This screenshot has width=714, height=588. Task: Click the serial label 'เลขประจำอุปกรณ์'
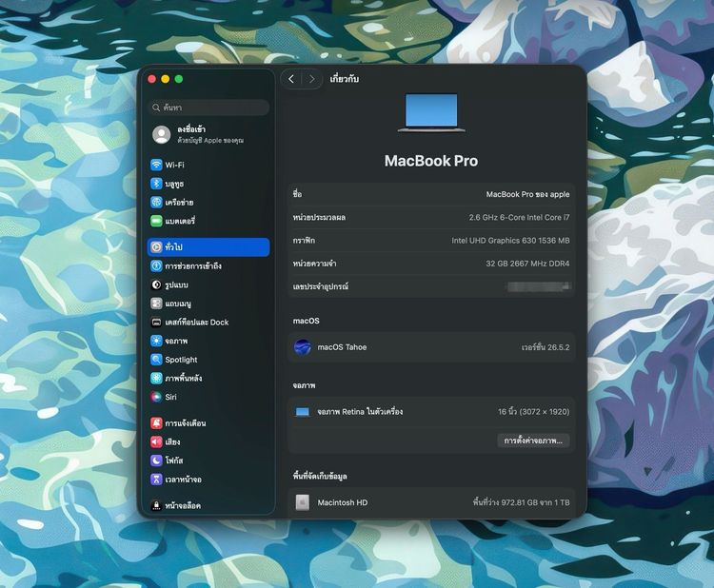click(321, 286)
